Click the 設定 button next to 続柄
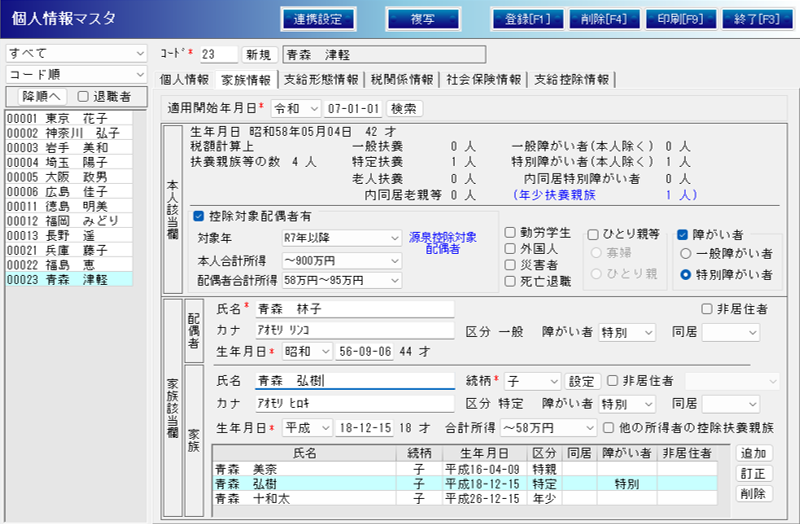 coord(582,381)
